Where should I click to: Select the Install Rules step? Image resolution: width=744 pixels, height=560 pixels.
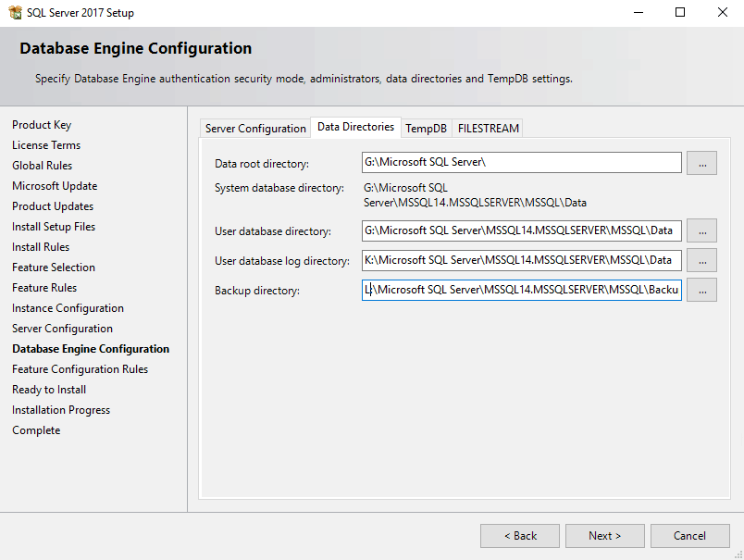click(41, 247)
